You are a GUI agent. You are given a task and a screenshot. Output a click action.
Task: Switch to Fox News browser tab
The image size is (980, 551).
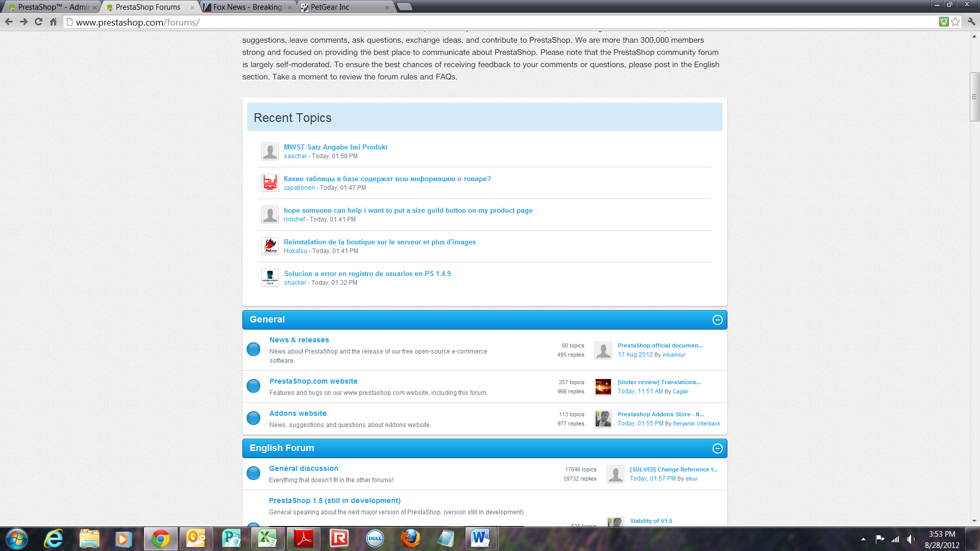tap(248, 7)
